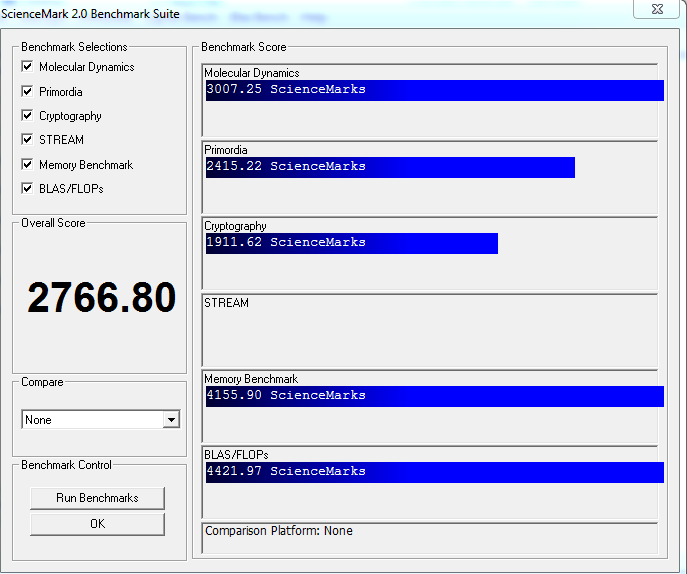
Task: Click the Memory Benchmark 4155.90 score bar
Action: click(435, 396)
